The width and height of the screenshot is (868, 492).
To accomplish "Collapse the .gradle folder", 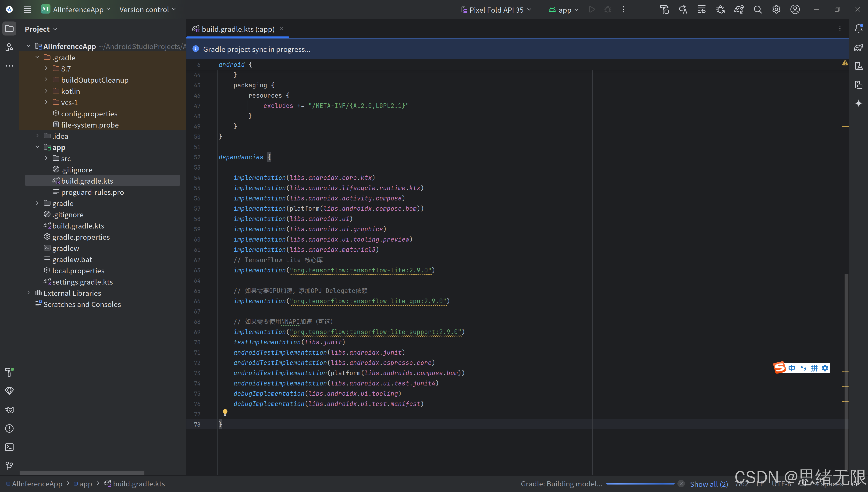I will tap(38, 57).
